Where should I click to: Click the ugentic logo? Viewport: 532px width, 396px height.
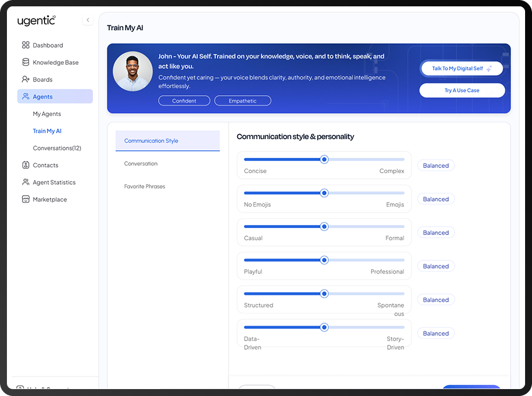point(36,21)
